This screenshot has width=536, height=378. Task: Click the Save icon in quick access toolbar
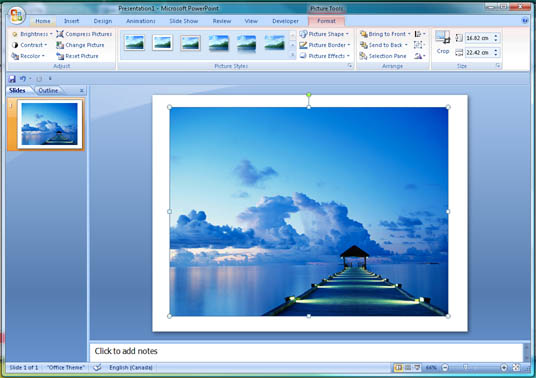12,79
